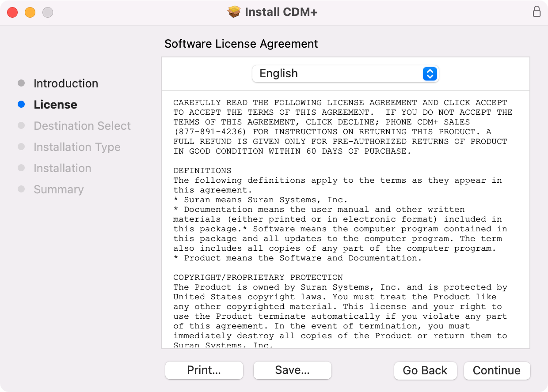Click the Print... button
Viewport: 548px width, 392px height.
[204, 370]
